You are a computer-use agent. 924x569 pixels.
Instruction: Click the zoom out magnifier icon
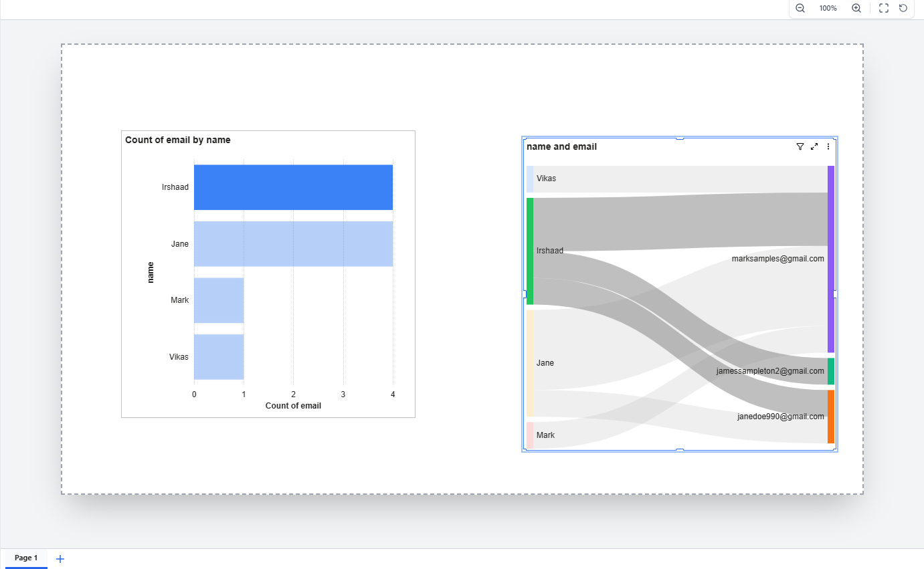click(800, 8)
